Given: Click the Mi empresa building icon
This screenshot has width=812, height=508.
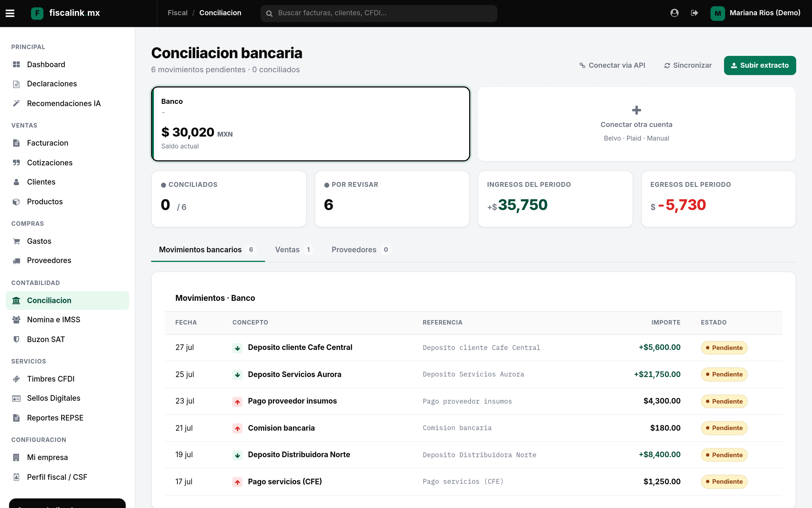Looking at the screenshot, I should point(16,457).
